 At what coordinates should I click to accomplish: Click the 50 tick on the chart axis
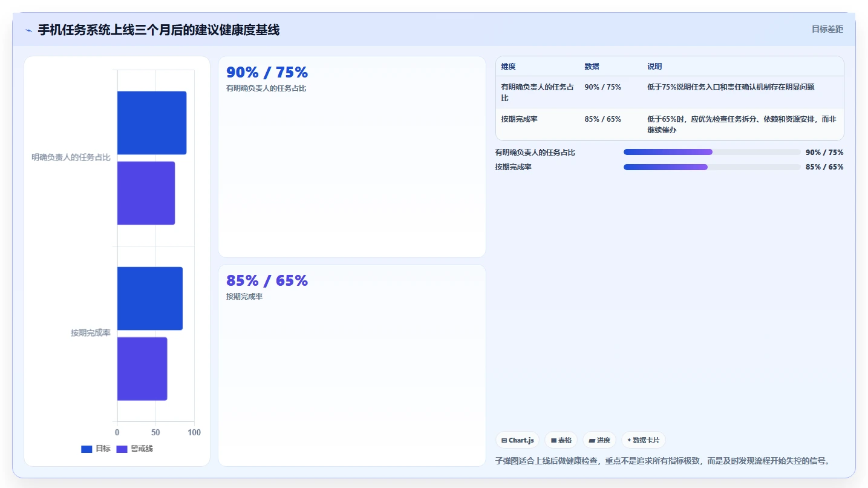tap(155, 432)
